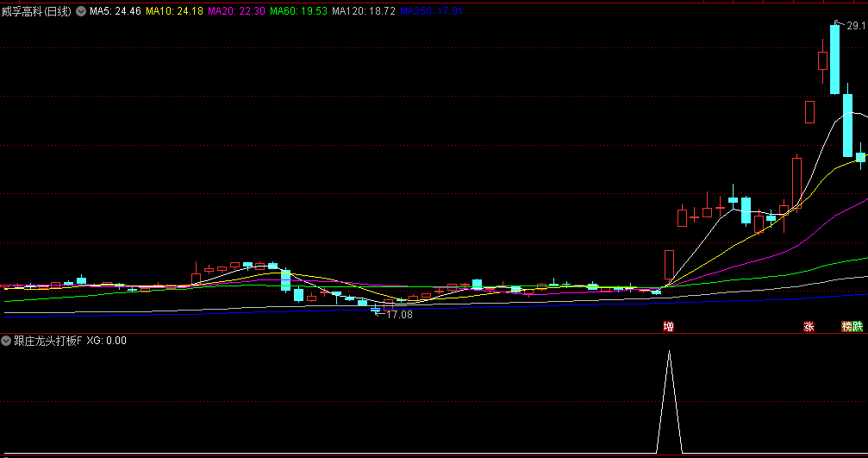Click the tallest cyan candlestick at the peak

click(x=834, y=60)
